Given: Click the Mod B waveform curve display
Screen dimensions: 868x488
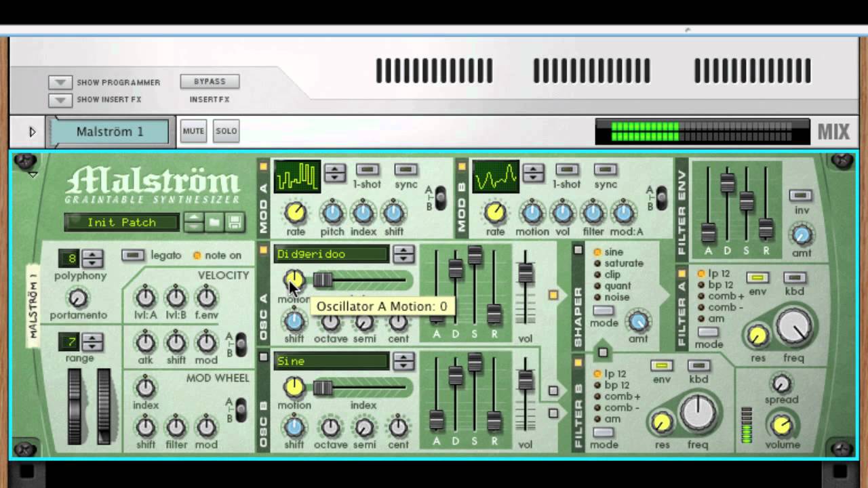Looking at the screenshot, I should pyautogui.click(x=496, y=177).
